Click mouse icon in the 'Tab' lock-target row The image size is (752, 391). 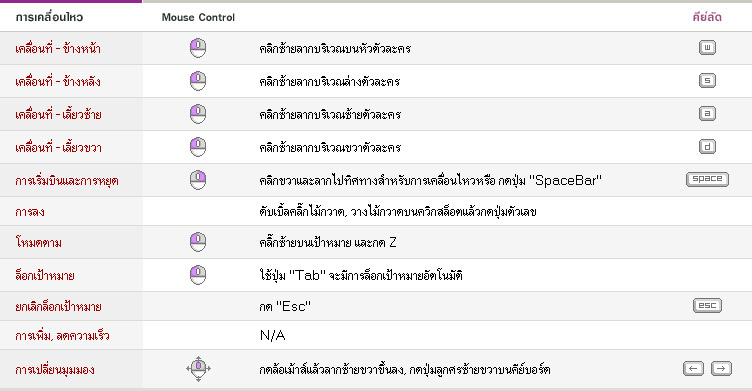[198, 275]
